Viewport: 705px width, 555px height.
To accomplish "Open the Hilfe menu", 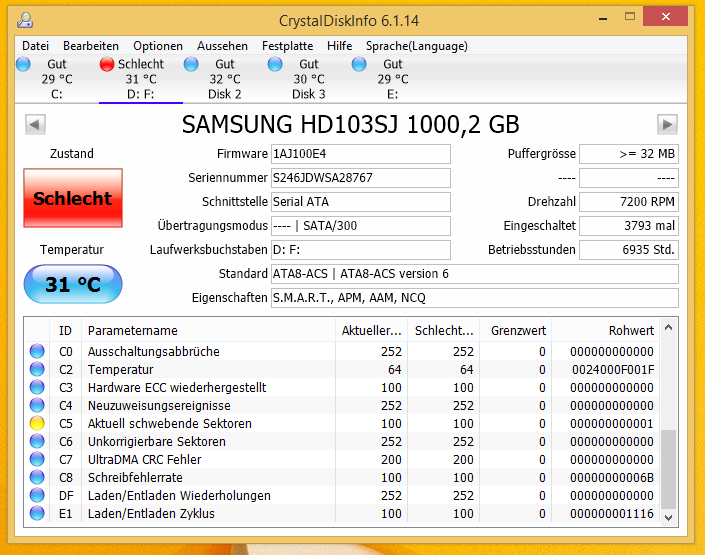I will [339, 46].
